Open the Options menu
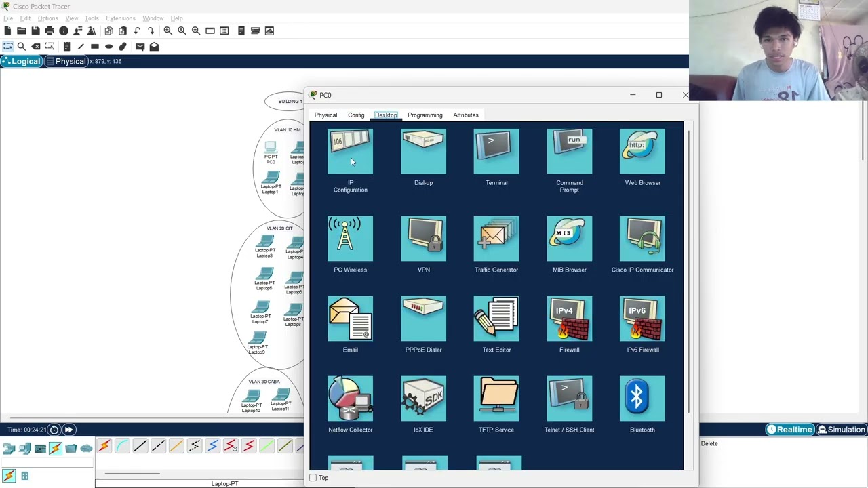The width and height of the screenshot is (868, 488). (x=47, y=18)
